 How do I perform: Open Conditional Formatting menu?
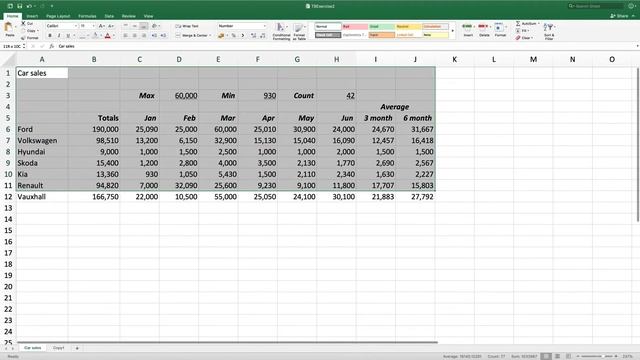(x=281, y=31)
